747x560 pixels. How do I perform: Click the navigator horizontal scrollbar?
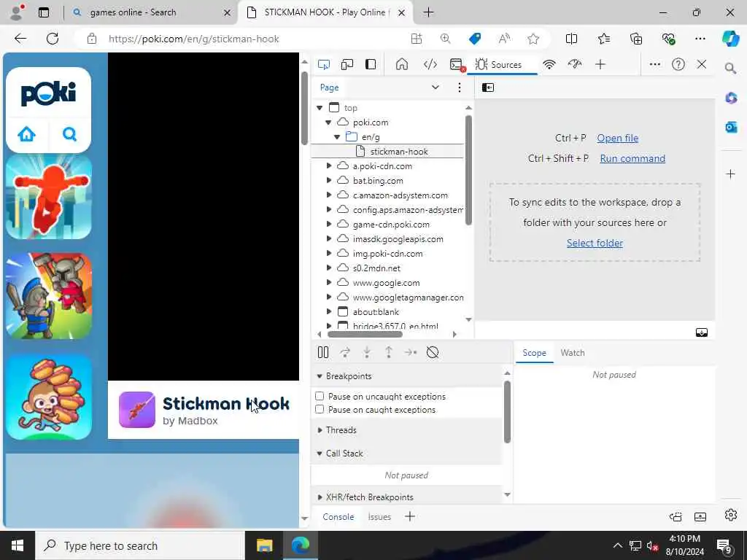(x=365, y=334)
